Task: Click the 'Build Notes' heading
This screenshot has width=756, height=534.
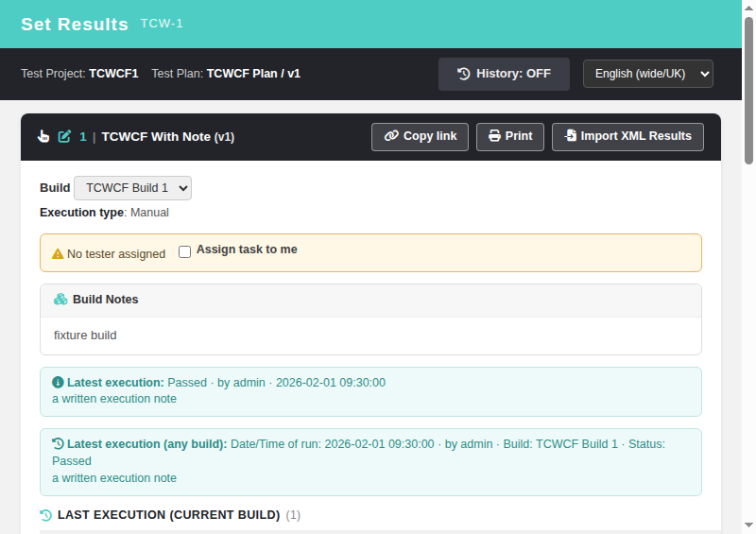Action: point(106,300)
